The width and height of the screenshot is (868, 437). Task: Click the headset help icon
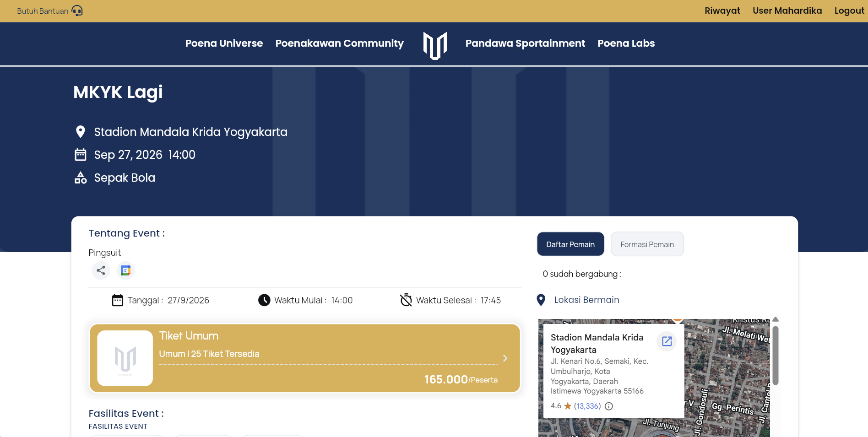(x=77, y=11)
